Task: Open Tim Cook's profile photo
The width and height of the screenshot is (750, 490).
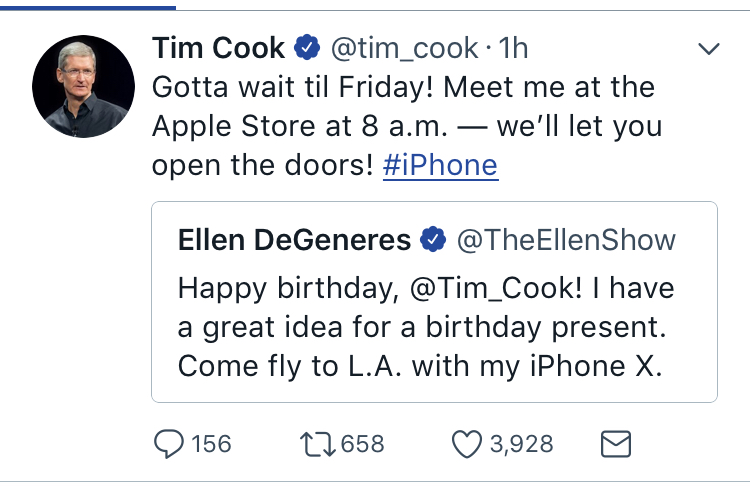Action: (x=83, y=86)
